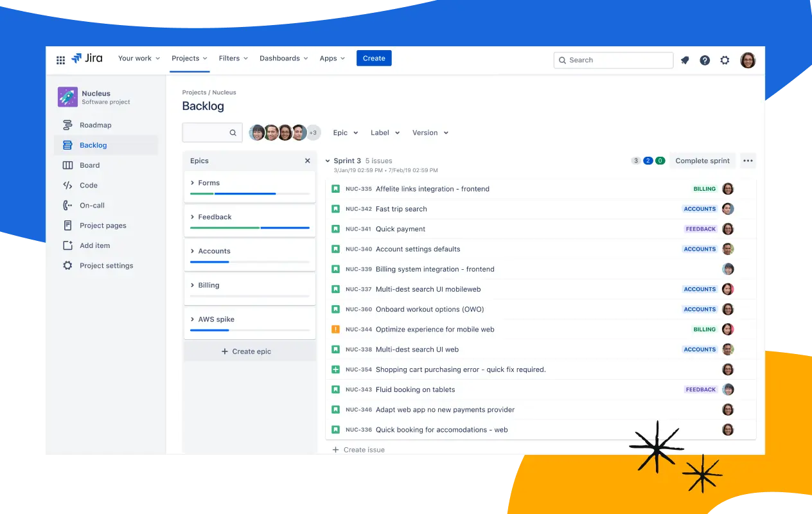Expand the Forms epic

pos(192,183)
